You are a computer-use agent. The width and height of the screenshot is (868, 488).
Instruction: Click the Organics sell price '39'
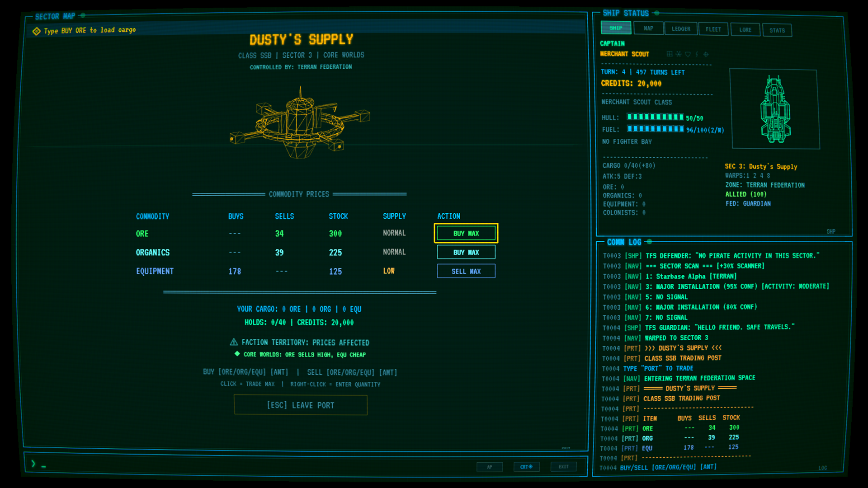pos(279,253)
